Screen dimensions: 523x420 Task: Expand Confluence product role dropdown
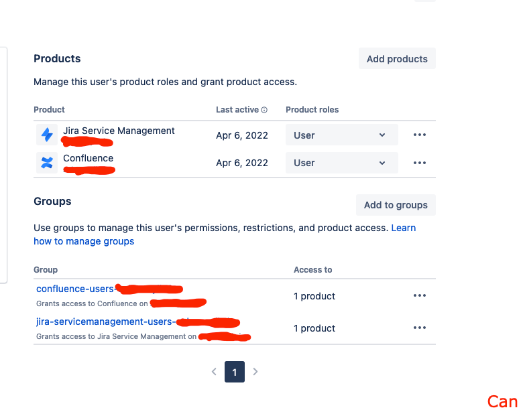point(341,163)
